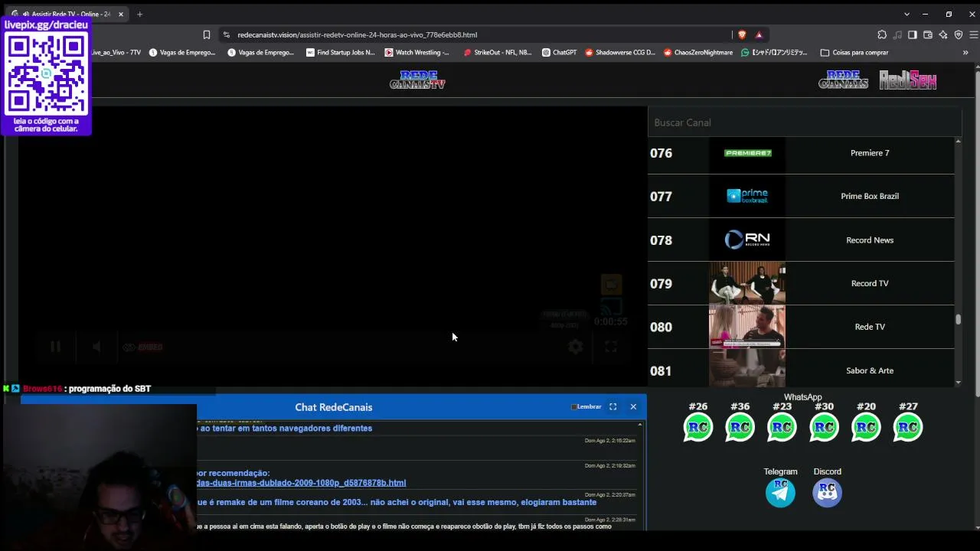Open the Leo AI sparkle icon
This screenshot has height=551, width=980.
pos(943,34)
